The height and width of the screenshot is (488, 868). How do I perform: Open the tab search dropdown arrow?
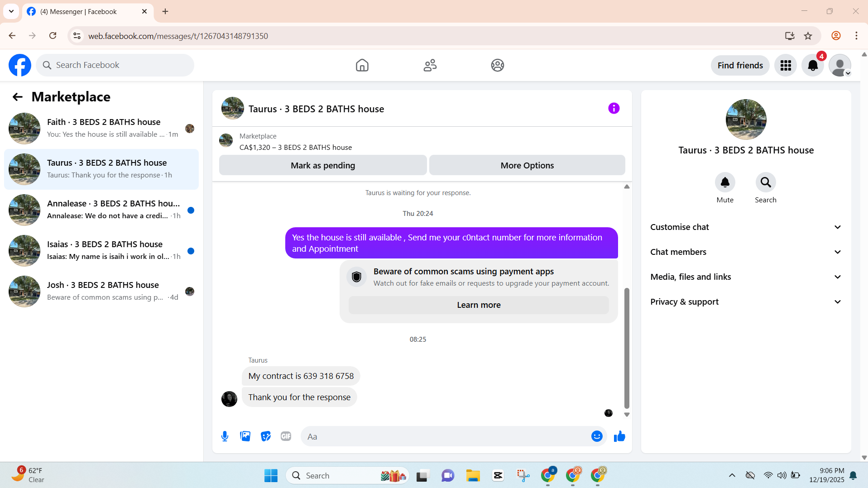tap(11, 11)
